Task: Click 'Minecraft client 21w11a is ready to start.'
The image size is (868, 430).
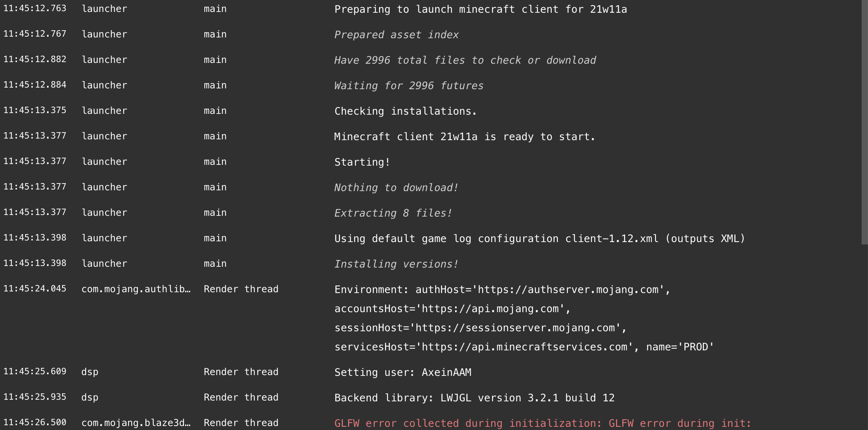Action: click(x=464, y=137)
